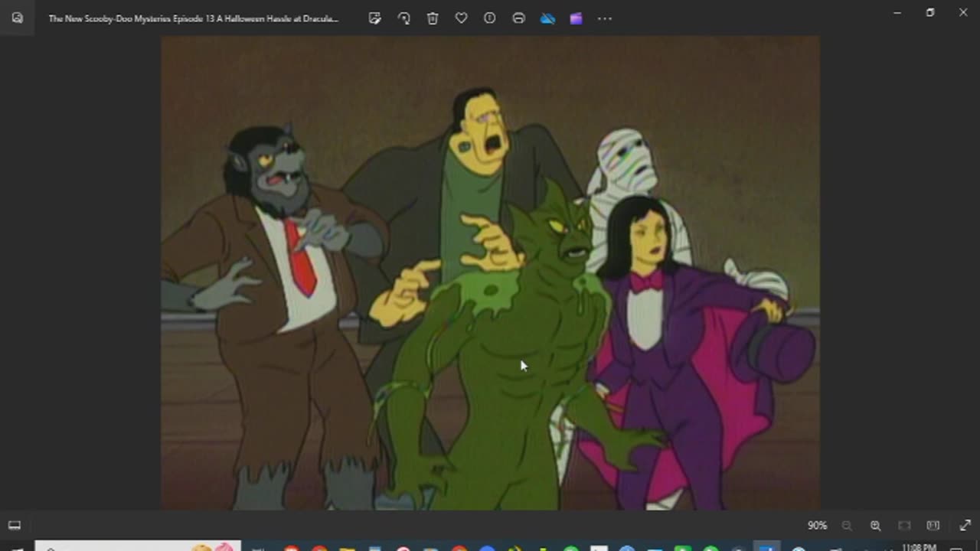Click the file title 'The New Scooby-Doo Mysteries Episode 13'
Image resolution: width=980 pixels, height=551 pixels.
tap(194, 18)
